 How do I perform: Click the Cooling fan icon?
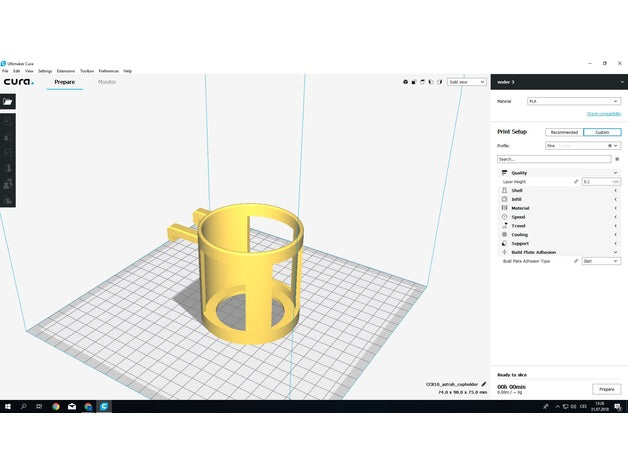pyautogui.click(x=504, y=234)
